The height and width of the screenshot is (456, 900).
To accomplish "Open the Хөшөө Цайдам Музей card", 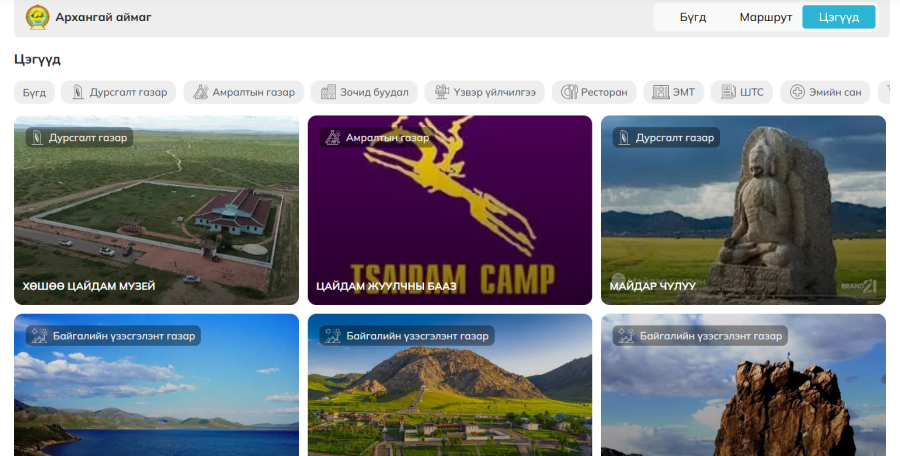I will [156, 210].
